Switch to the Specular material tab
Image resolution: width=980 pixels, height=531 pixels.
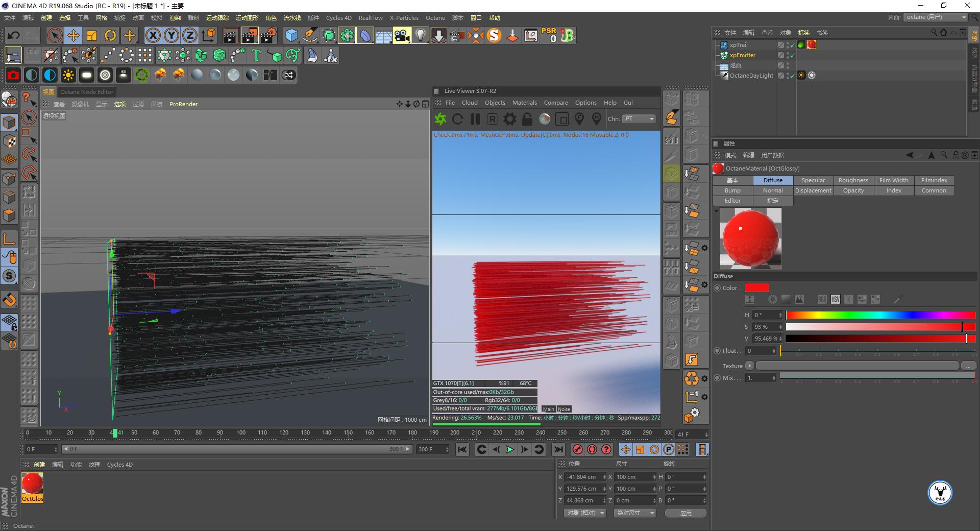pos(813,180)
